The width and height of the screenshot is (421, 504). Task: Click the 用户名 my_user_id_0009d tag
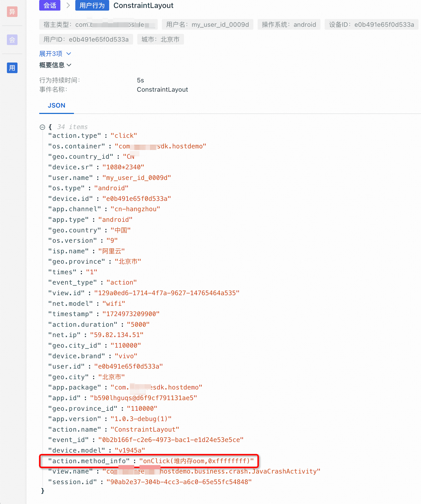coord(207,25)
